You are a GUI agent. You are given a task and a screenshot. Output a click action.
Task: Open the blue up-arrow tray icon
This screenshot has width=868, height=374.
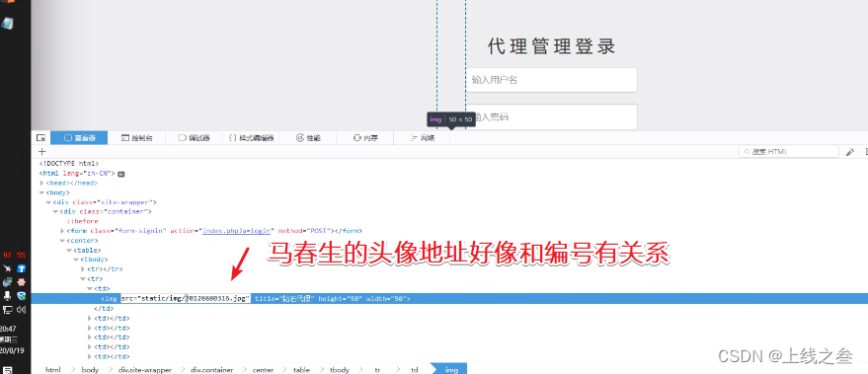pyautogui.click(x=22, y=268)
